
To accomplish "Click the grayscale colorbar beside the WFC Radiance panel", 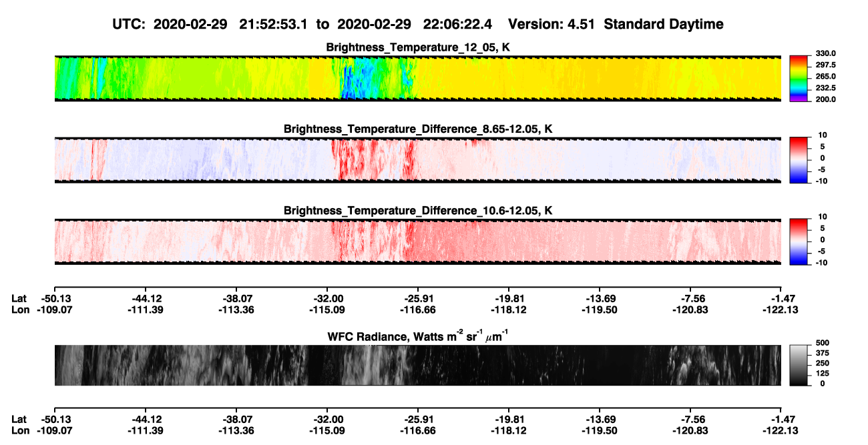I will [x=799, y=366].
